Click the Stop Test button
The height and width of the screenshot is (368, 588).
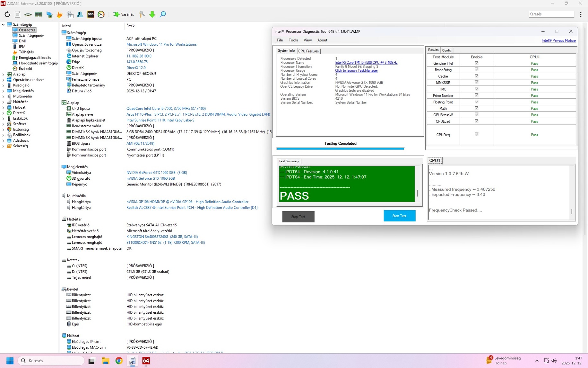point(298,217)
